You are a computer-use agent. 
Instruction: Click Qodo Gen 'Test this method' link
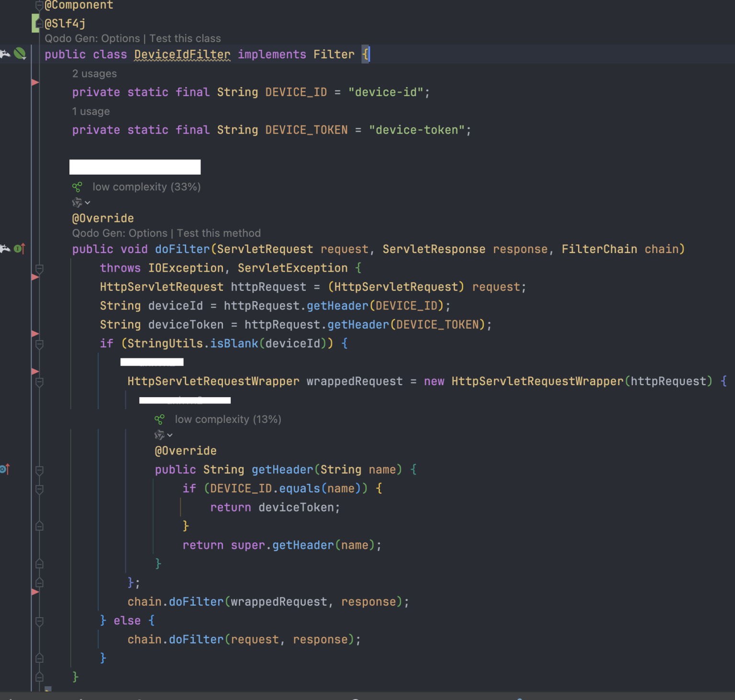219,233
